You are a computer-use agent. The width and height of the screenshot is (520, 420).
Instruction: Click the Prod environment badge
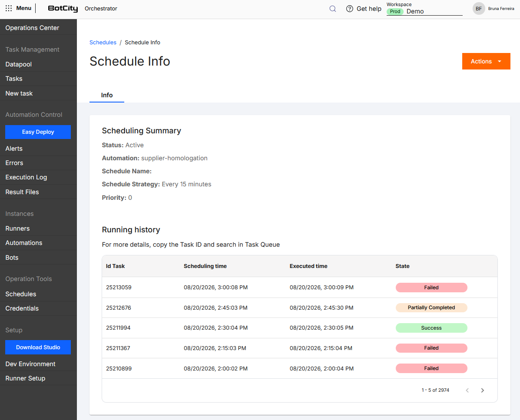[x=395, y=11]
